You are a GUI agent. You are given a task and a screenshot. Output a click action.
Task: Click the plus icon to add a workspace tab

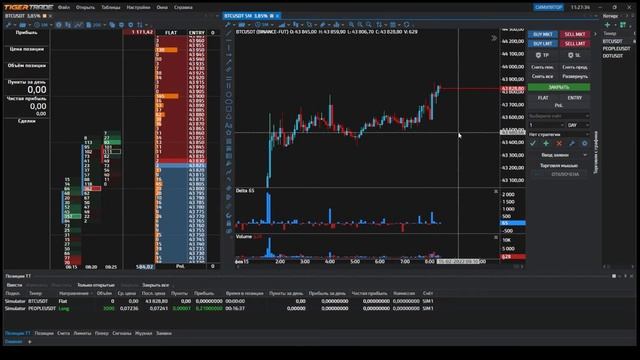[x=29, y=342]
